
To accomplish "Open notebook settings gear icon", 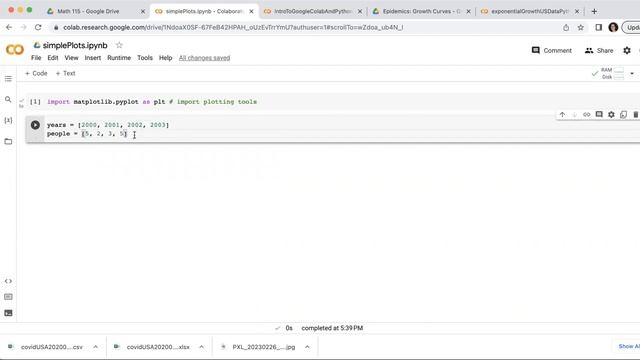I will tap(627, 50).
